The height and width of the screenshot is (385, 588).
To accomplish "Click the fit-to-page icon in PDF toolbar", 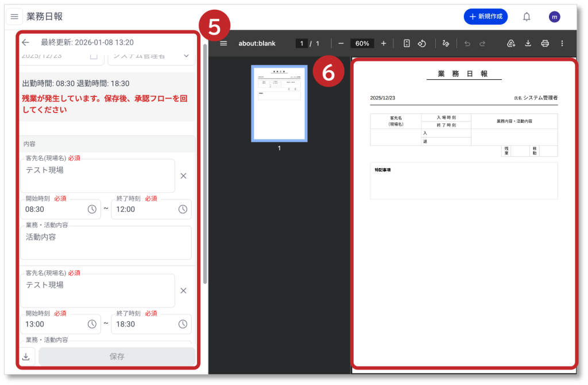I will [x=407, y=44].
